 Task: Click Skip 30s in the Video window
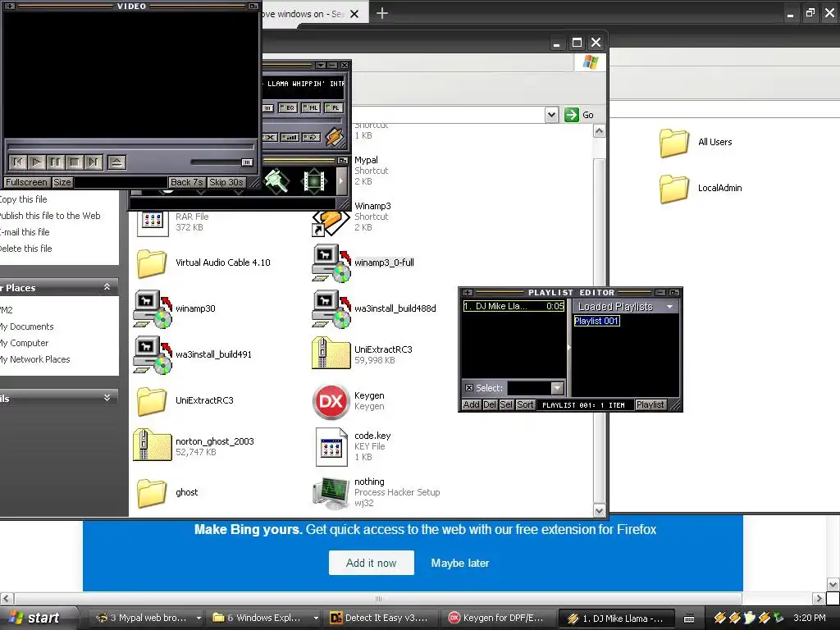coord(226,182)
